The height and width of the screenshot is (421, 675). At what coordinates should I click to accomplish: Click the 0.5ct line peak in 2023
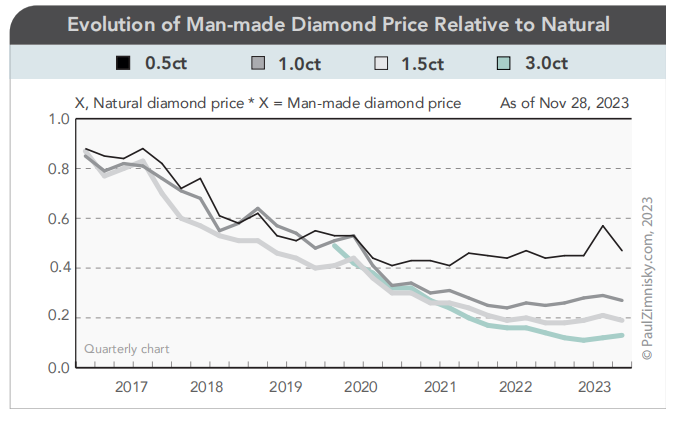(x=603, y=226)
